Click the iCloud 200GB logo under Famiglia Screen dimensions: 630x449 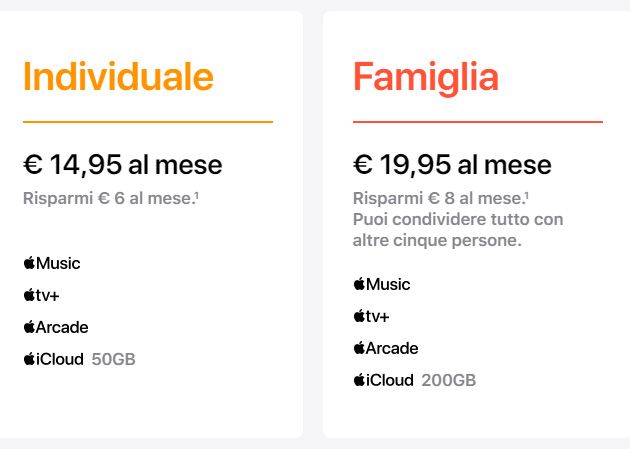click(383, 380)
